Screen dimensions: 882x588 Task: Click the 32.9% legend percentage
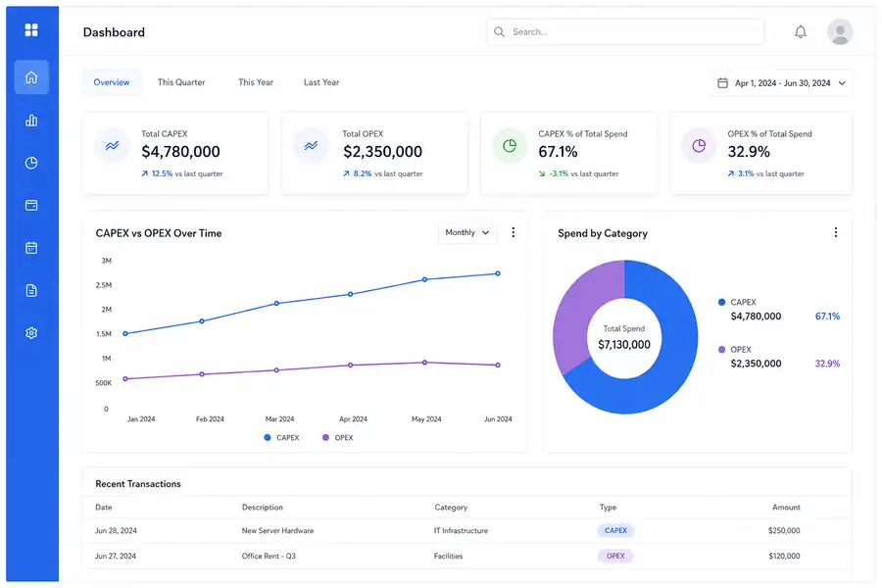(x=827, y=364)
